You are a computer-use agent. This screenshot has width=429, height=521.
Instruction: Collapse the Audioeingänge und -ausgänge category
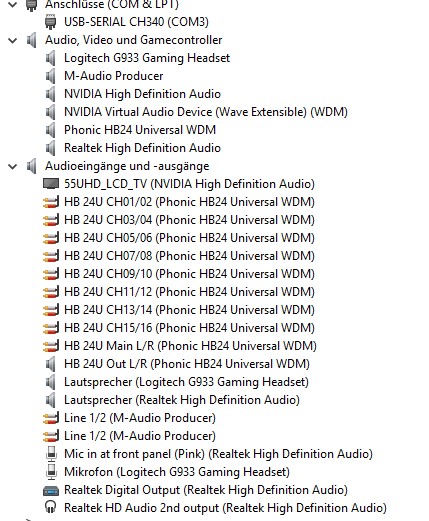click(13, 166)
